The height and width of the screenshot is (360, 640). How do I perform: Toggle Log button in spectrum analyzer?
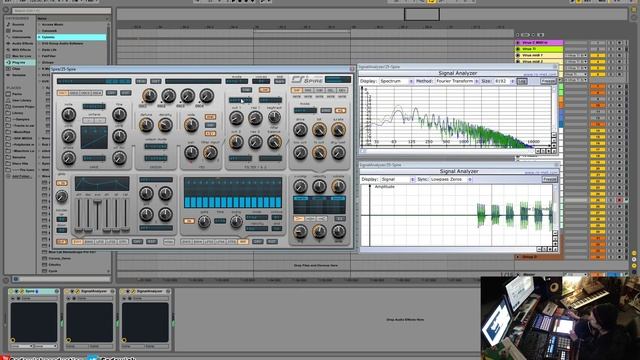pyautogui.click(x=522, y=81)
